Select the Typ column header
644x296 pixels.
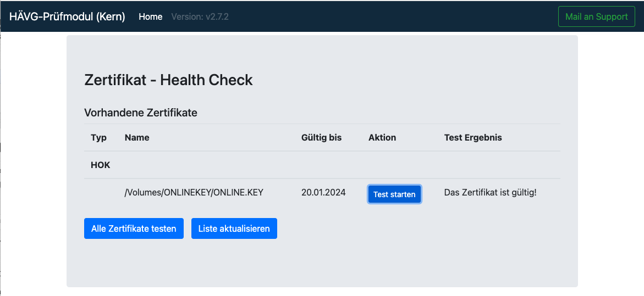click(98, 138)
